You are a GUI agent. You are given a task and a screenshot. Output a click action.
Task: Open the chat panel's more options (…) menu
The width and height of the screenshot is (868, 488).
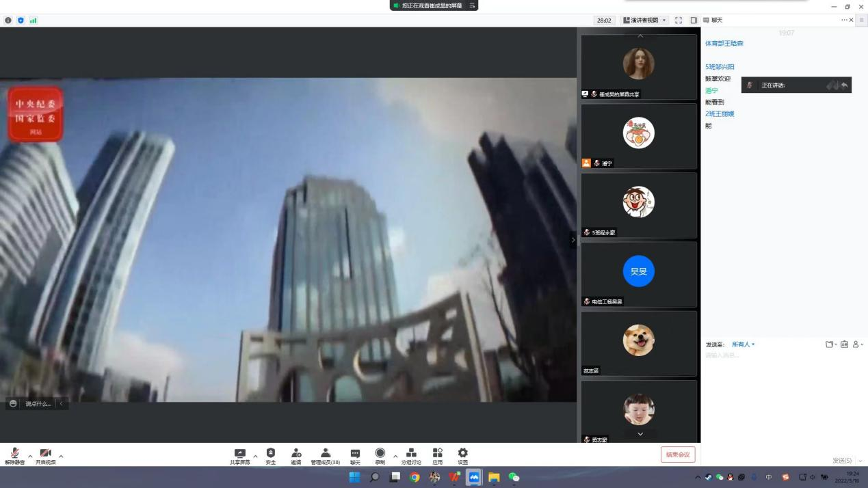pos(844,20)
